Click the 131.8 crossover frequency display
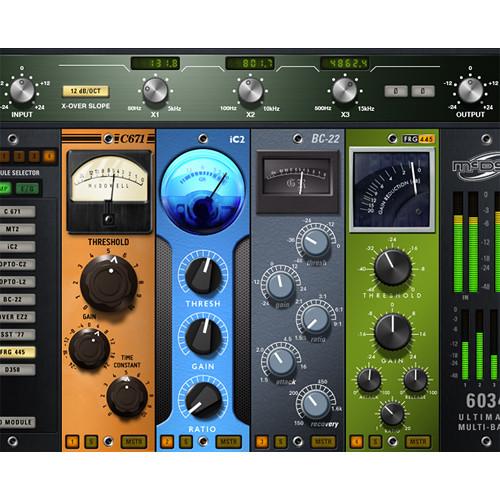Viewport: 500px width, 500px height. [155, 63]
